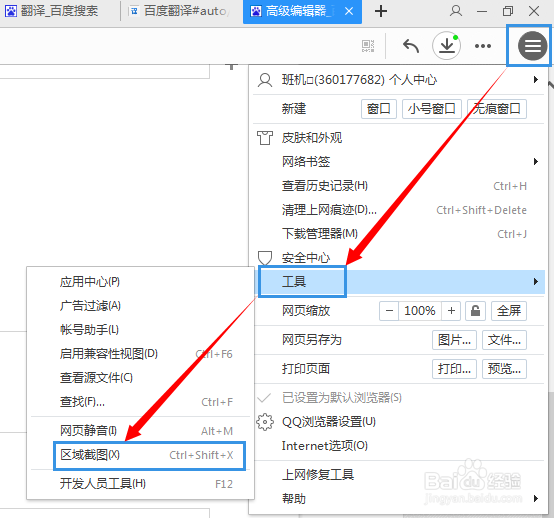
Task: Open new 无痕窗口 incognito window
Action: [497, 109]
